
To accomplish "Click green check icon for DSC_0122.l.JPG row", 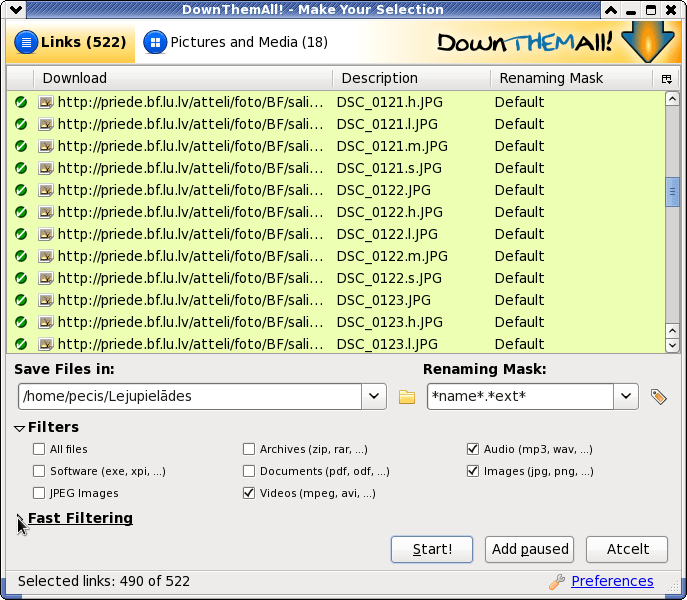I will pyautogui.click(x=21, y=234).
